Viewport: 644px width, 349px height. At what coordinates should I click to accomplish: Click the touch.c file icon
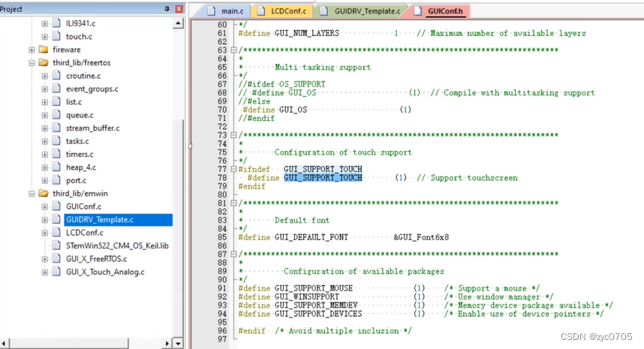click(56, 37)
